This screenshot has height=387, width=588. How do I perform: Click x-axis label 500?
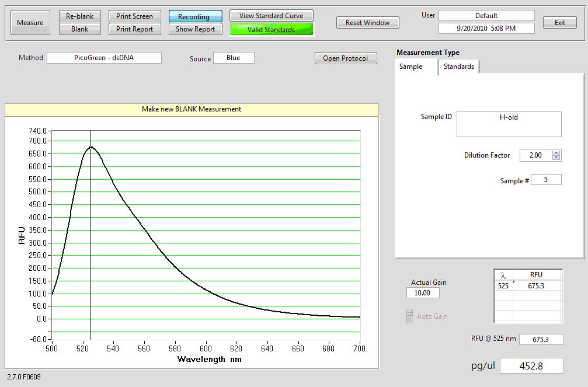coord(52,348)
